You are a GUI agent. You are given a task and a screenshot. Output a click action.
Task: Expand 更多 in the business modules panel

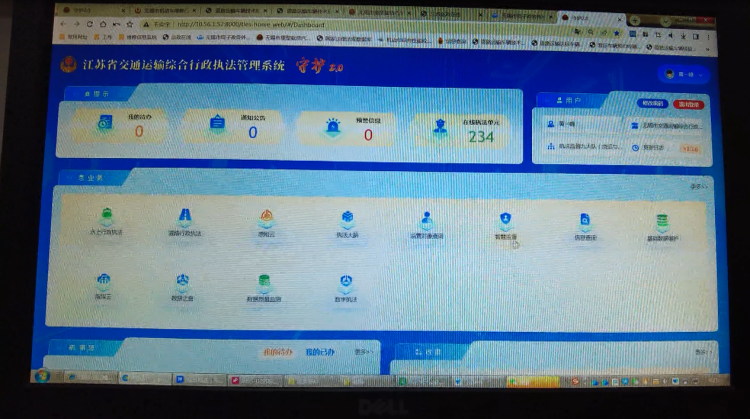click(697, 185)
